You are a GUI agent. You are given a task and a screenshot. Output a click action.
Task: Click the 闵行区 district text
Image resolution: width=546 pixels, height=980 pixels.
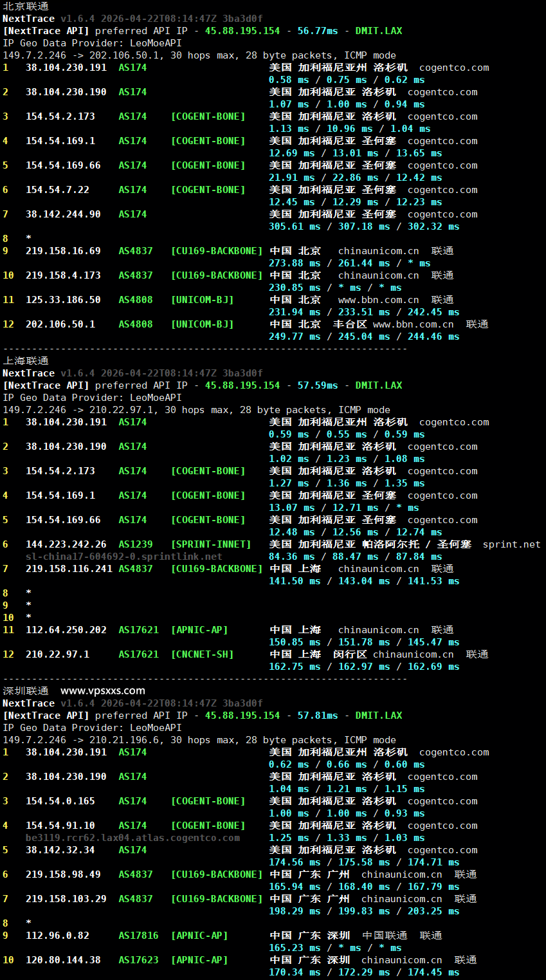point(350,654)
